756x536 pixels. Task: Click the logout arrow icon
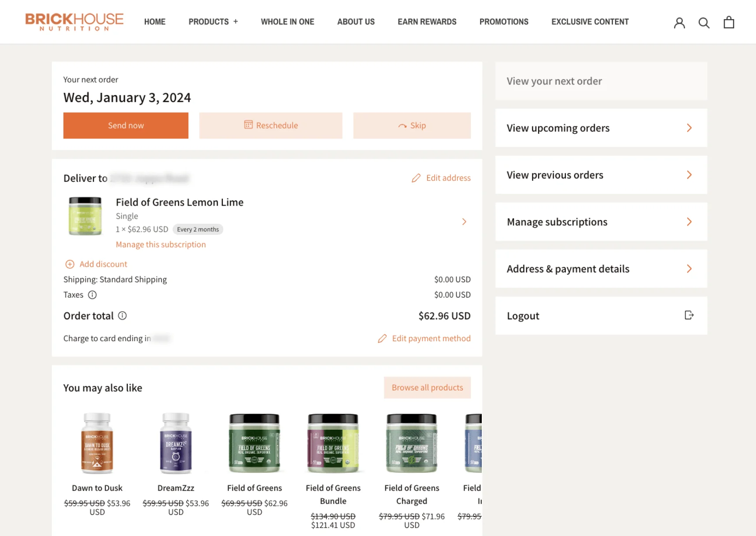pos(688,315)
